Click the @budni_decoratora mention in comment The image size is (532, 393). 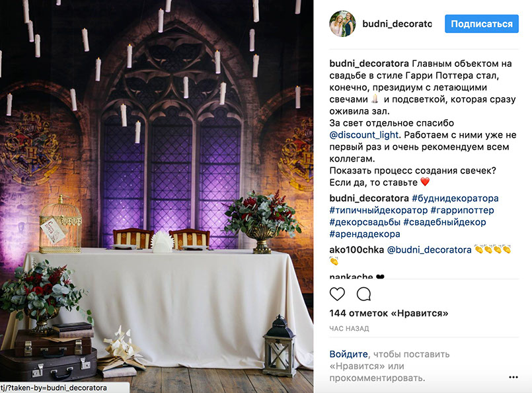[429, 250]
